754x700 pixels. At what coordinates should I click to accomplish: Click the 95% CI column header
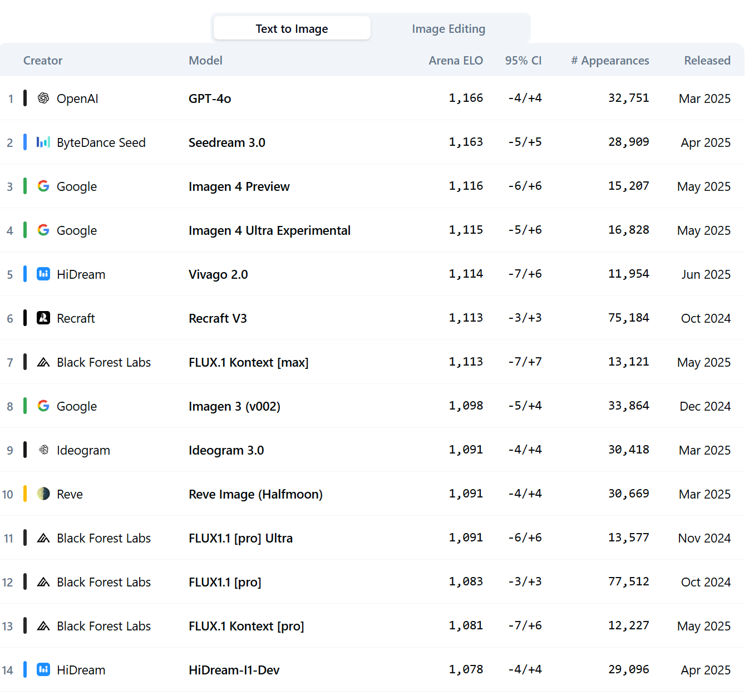click(x=523, y=61)
